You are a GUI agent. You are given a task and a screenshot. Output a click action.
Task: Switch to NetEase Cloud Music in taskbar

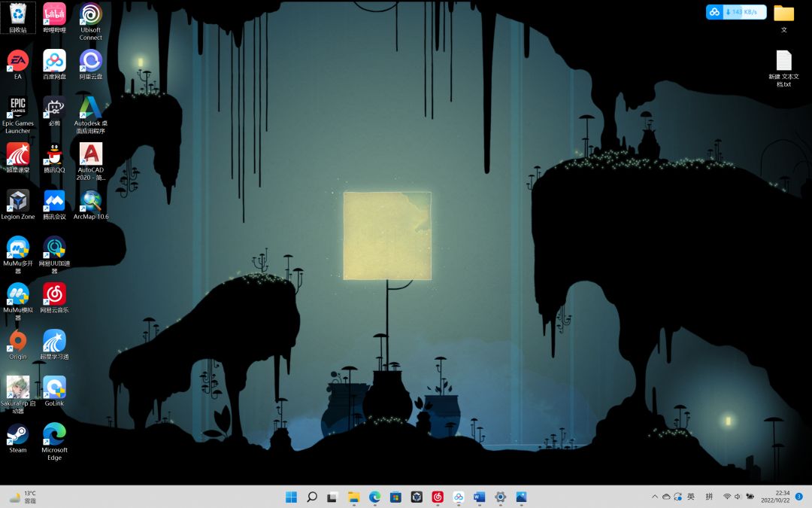[x=438, y=497]
